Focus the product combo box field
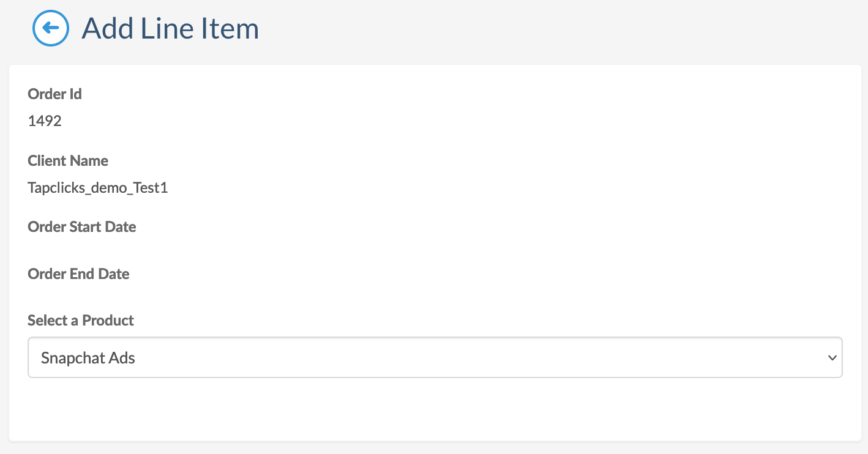This screenshot has width=868, height=454. pos(435,357)
